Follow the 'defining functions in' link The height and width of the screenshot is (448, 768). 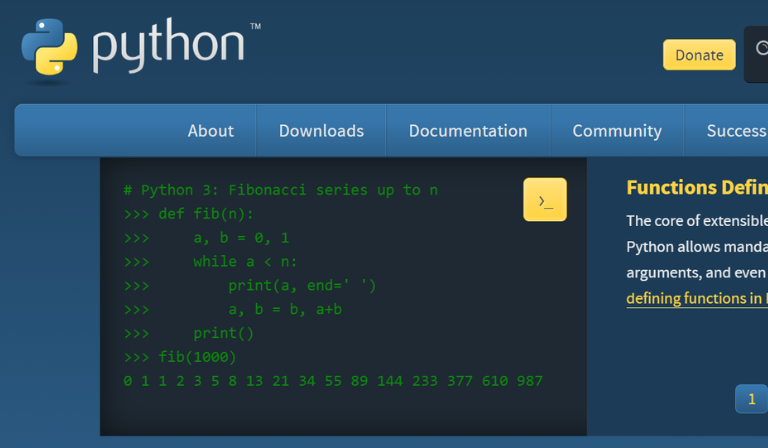click(697, 298)
